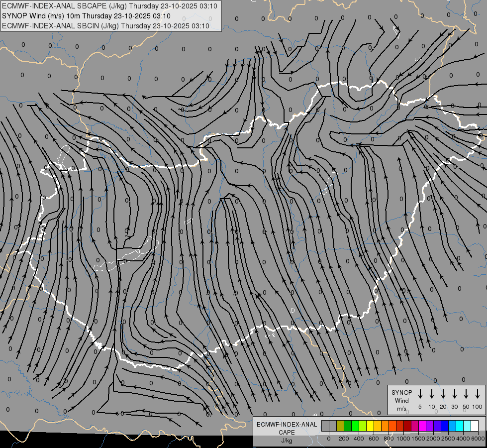This screenshot has height=448, width=487.
Task: Click the SYNOP label in wind legend
Action: [x=401, y=392]
